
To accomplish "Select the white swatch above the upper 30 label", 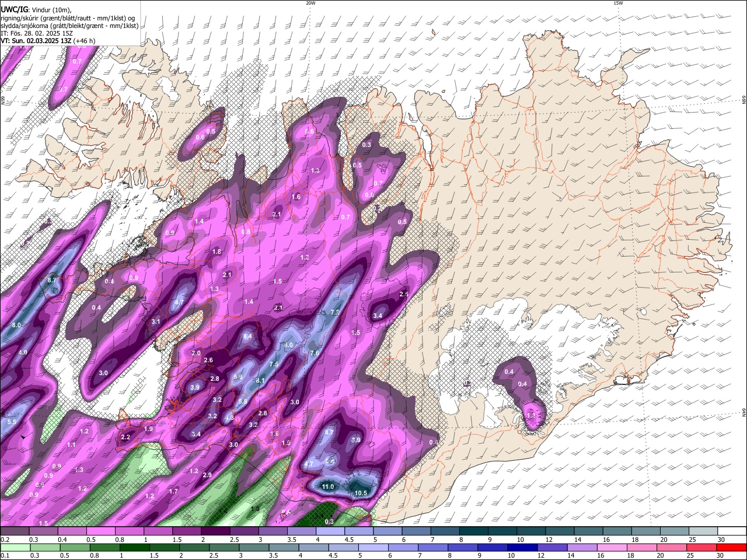I will [x=732, y=531].
